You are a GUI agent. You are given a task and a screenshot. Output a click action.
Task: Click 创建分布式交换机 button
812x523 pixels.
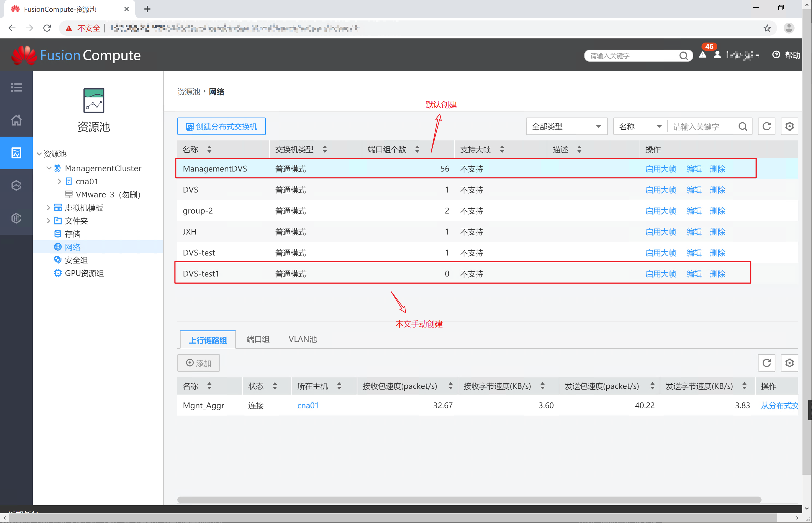click(221, 126)
